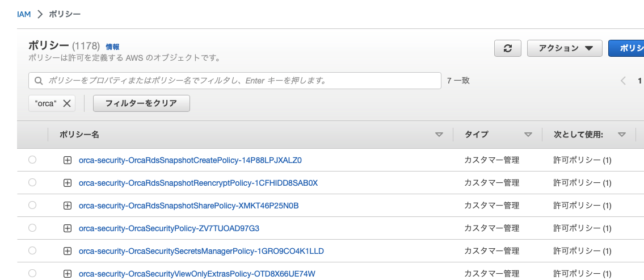Open the アクション dropdown menu
The height and width of the screenshot is (280, 644).
565,48
